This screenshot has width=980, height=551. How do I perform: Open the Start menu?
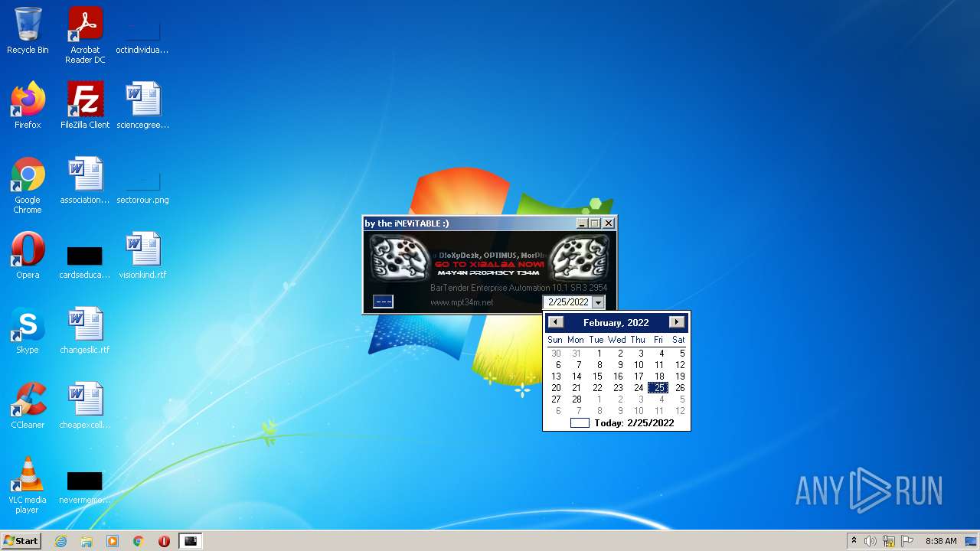tap(21, 541)
